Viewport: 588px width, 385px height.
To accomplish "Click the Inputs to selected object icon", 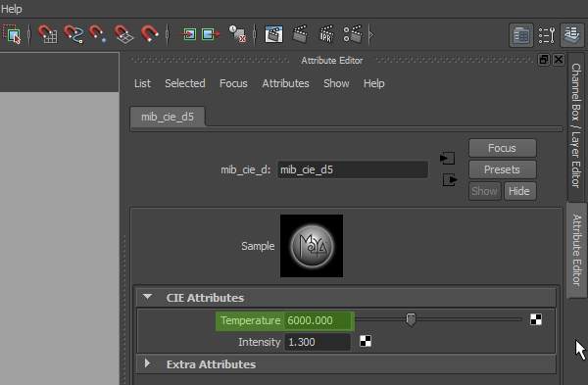I will (187, 34).
